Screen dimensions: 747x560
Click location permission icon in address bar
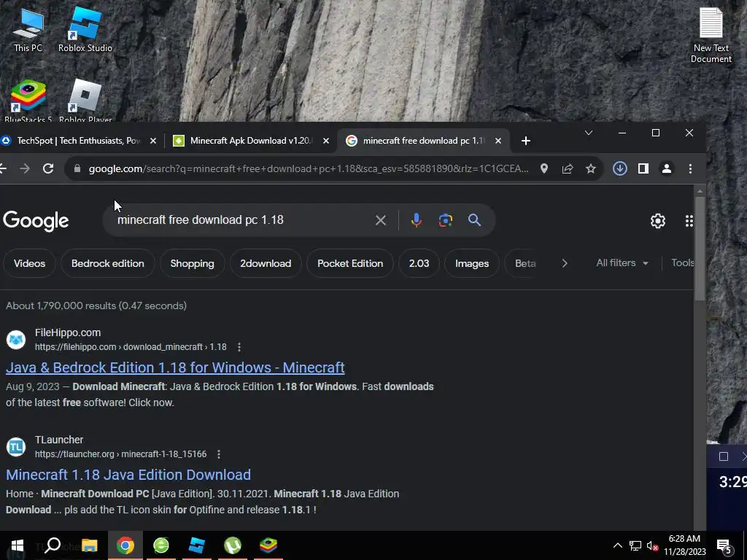click(x=544, y=168)
